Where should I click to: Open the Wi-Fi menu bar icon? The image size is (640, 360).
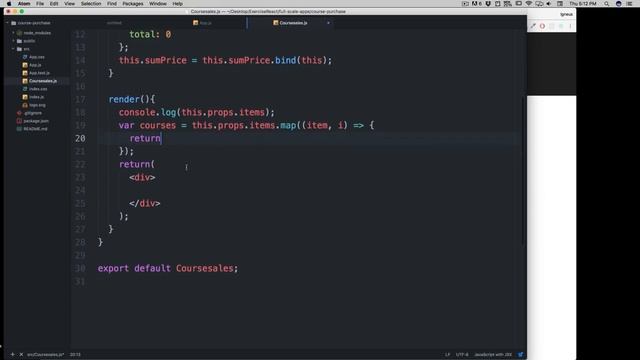point(529,4)
